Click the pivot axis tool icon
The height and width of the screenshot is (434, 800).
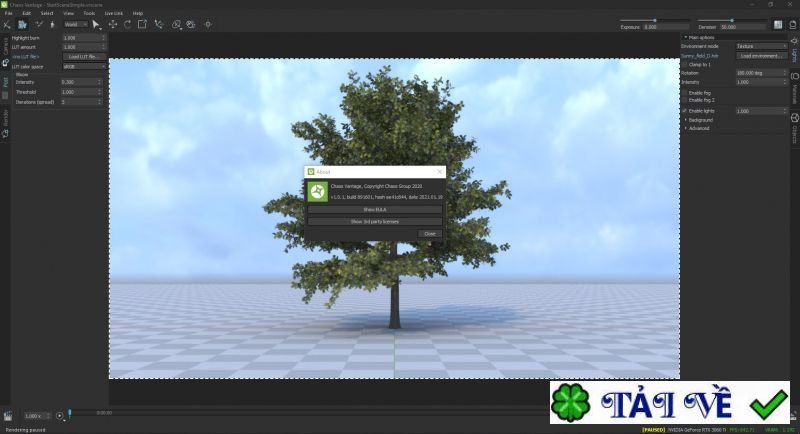click(x=159, y=24)
